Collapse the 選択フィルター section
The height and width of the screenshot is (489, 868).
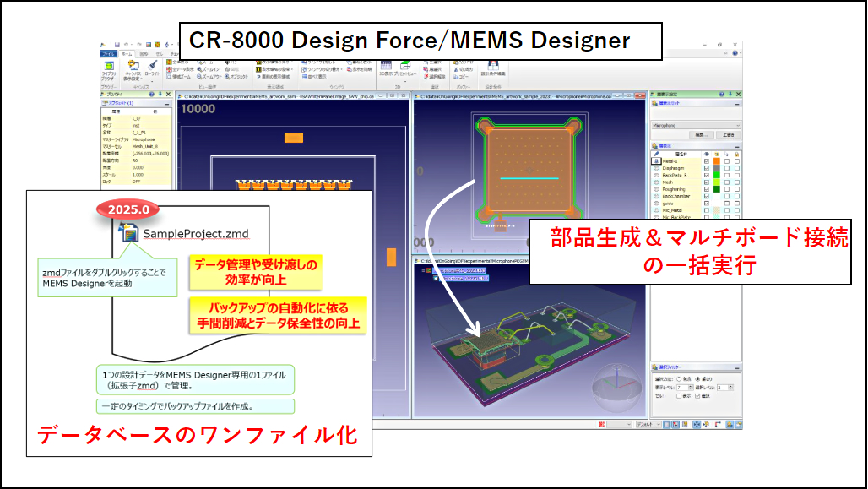(737, 367)
